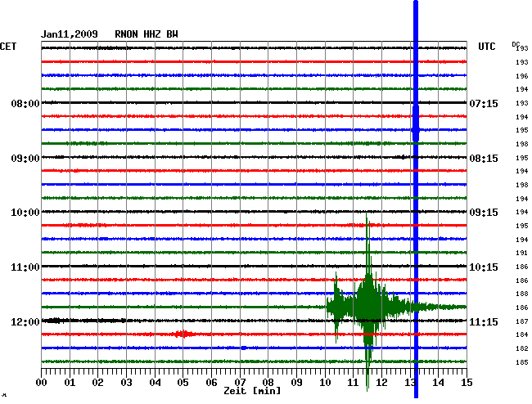This screenshot has height=404, width=532.
Task: Select minute tick label 03
Action: (126, 383)
